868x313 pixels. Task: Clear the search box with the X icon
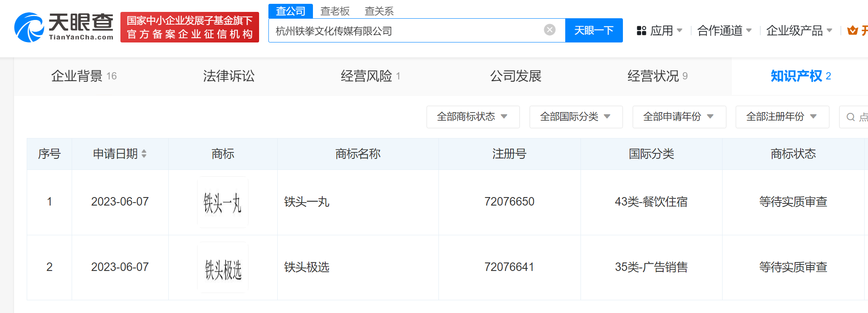click(x=550, y=30)
